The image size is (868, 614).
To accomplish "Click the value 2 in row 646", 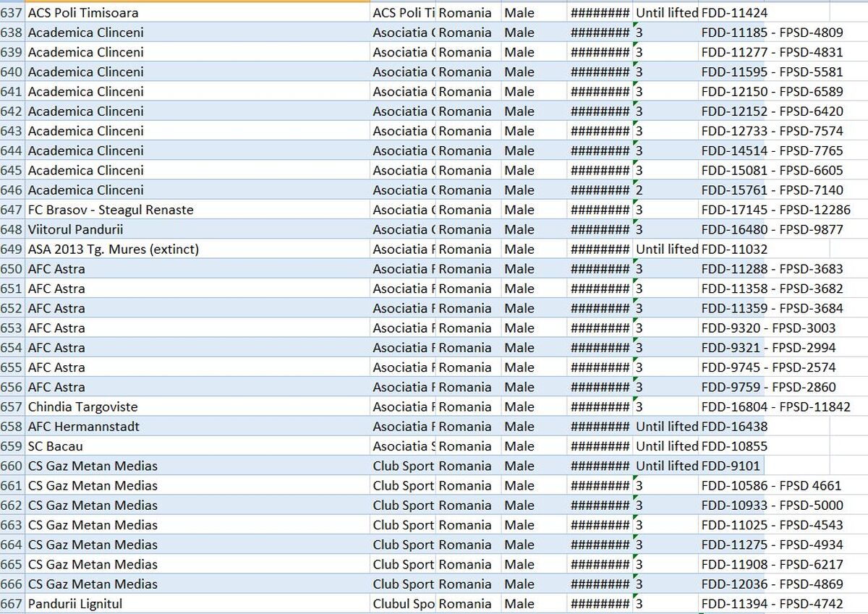I will (665, 189).
